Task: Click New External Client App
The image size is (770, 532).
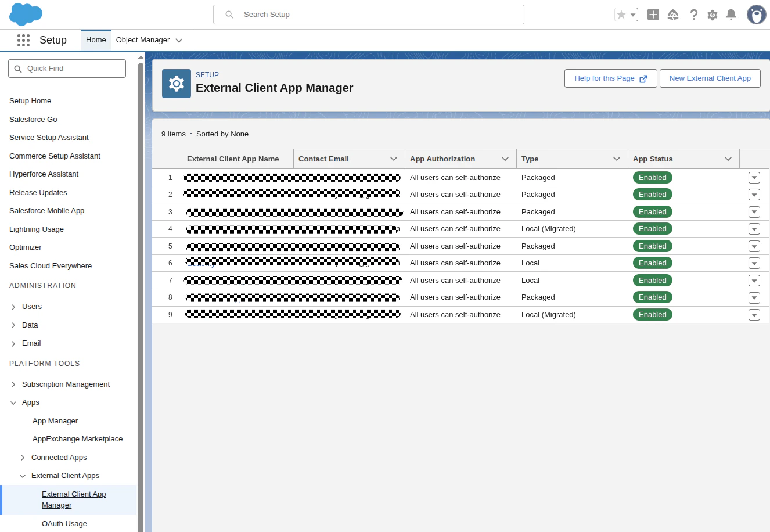Action: pos(710,78)
